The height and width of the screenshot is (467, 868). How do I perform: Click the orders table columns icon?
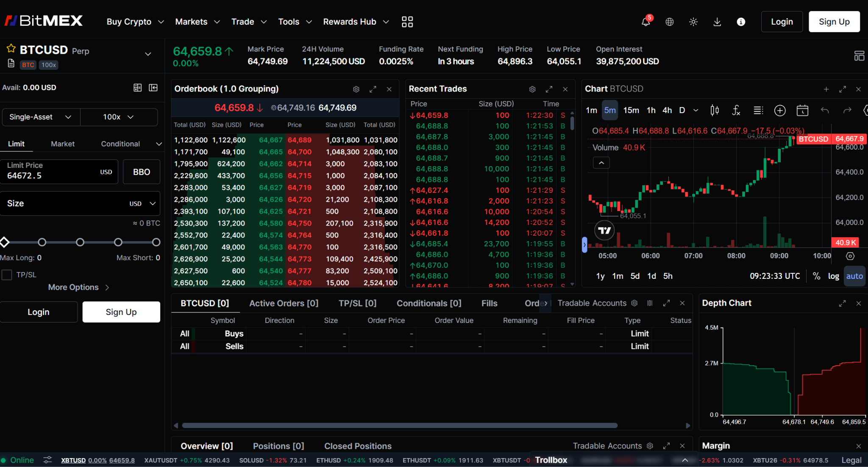(650, 303)
